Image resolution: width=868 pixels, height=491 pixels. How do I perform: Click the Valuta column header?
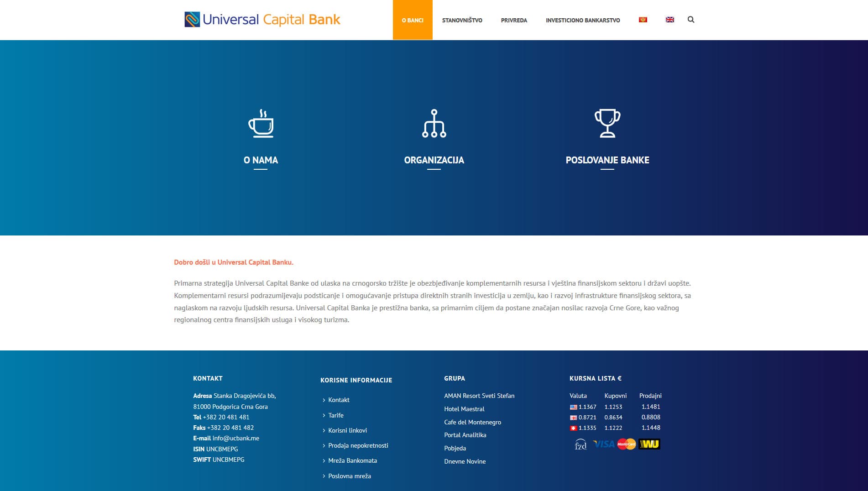(x=578, y=396)
